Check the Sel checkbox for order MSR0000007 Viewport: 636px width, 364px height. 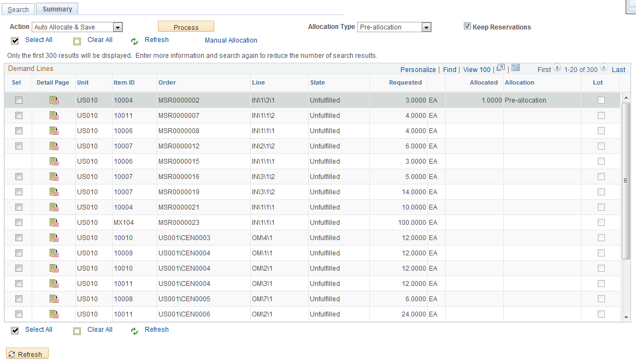coord(19,115)
